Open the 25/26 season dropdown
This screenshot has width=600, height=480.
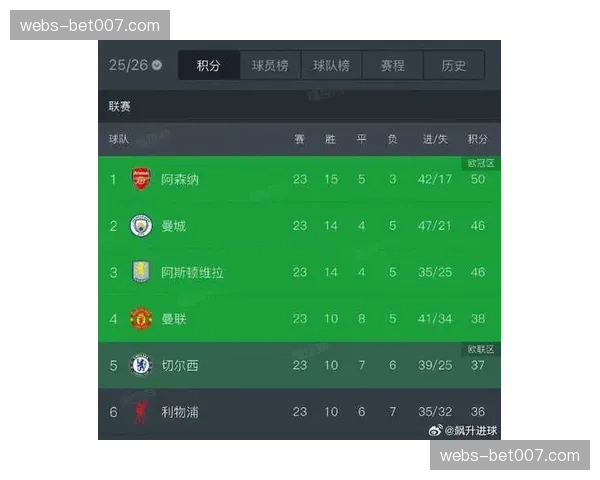[x=136, y=65]
